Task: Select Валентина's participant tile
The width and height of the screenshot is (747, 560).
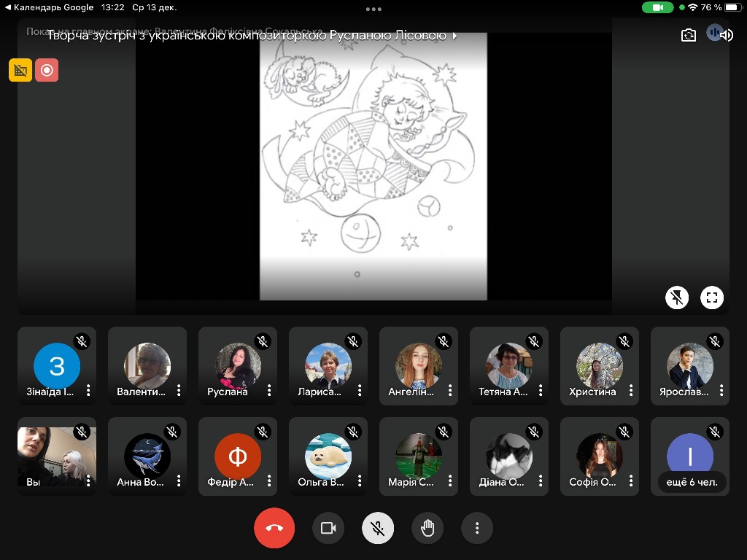Action: pos(147,366)
